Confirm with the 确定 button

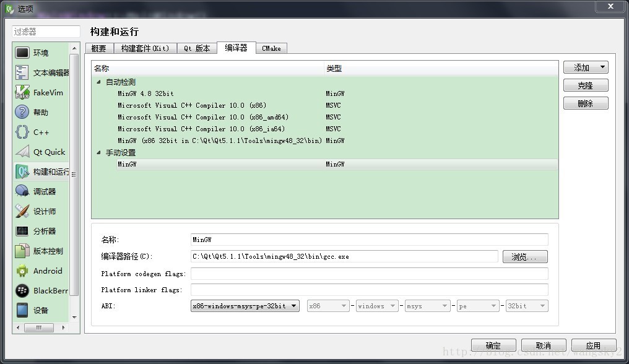tap(493, 345)
